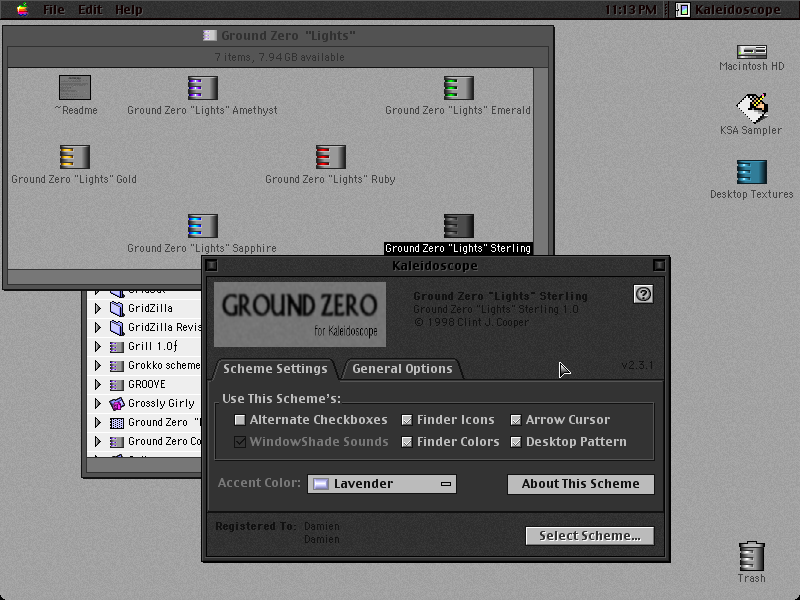800x600 pixels.
Task: Click the Kaleidoscope help question mark icon
Action: coord(643,294)
